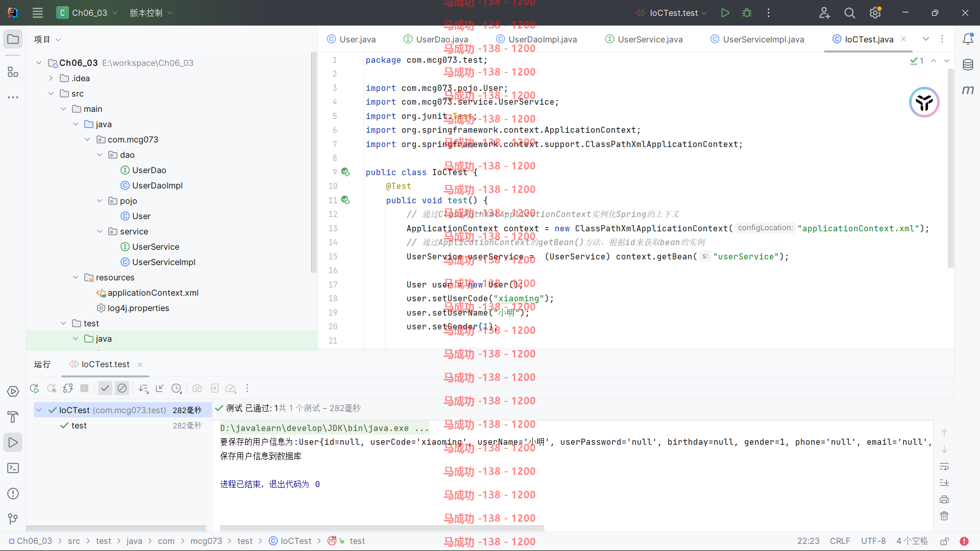Open the Structure tool window

13,72
